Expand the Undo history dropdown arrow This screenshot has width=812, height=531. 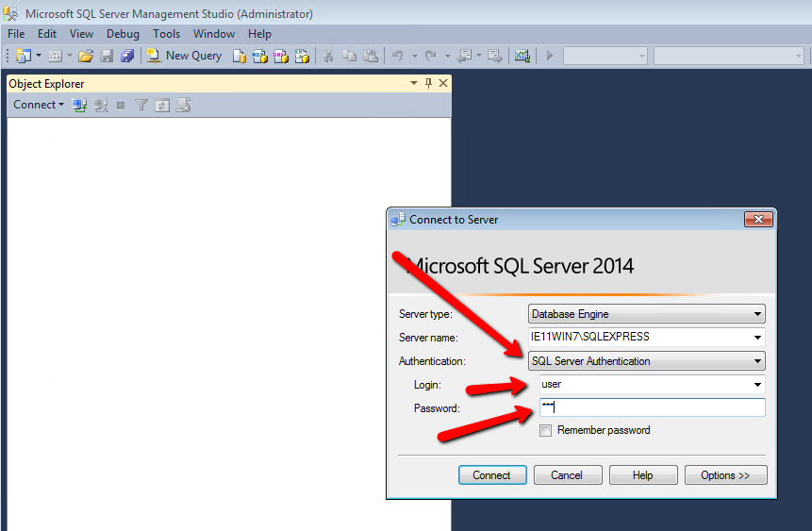(x=415, y=56)
